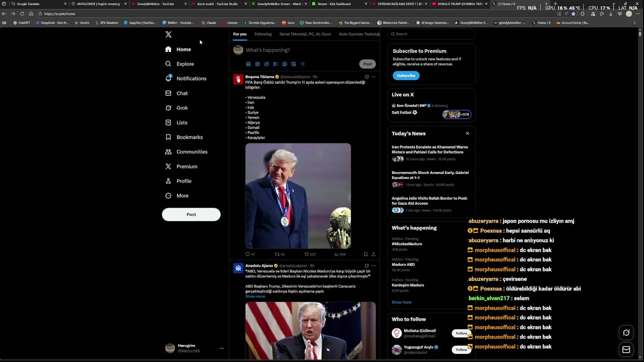Expand the More menu in sidebar

pyautogui.click(x=177, y=196)
